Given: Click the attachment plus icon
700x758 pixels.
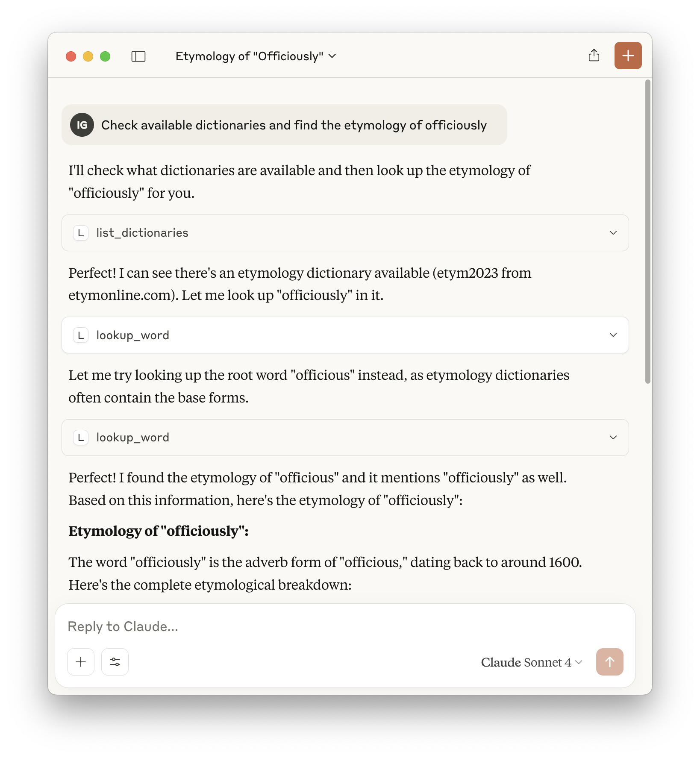Looking at the screenshot, I should click(x=81, y=662).
